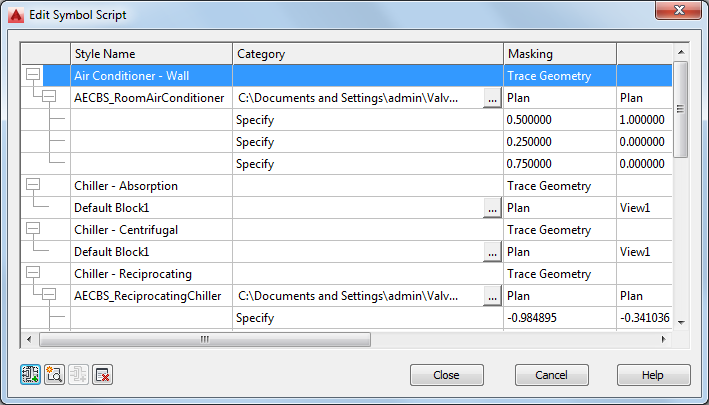Viewport: 709px width, 405px height.
Task: Open browse button for Chiller - Absorption Default Block1
Action: (491, 208)
